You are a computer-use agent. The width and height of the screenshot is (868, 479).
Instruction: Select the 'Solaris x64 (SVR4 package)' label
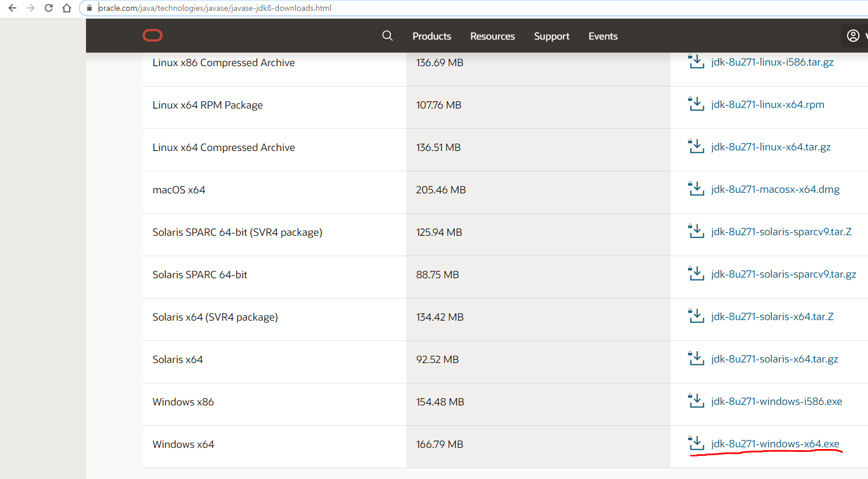215,317
